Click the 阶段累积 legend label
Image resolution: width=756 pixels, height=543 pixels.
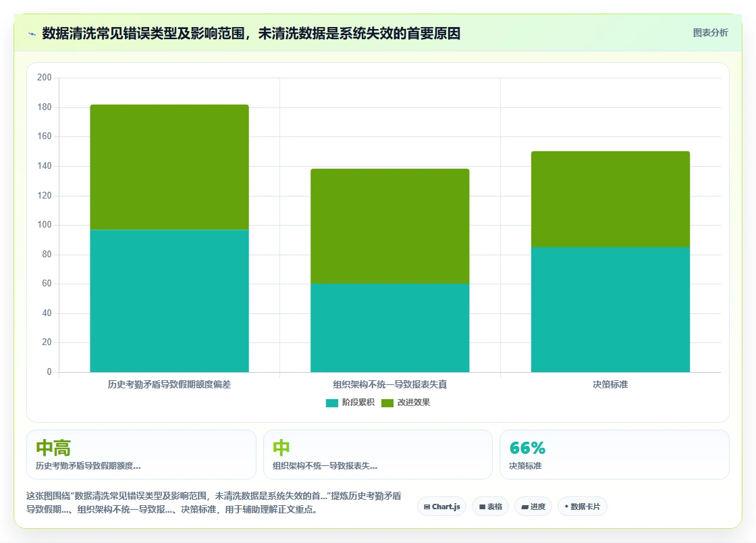pos(358,403)
